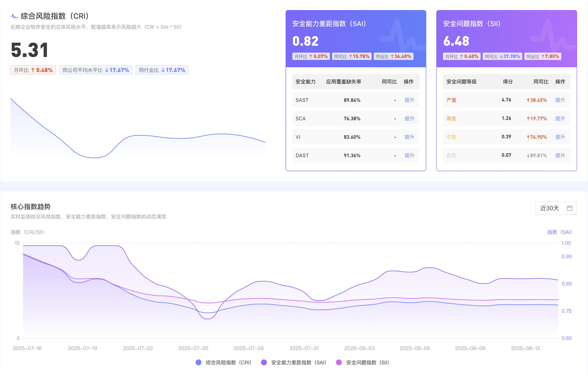The width and height of the screenshot is (588, 376).
Task: Toggle the CRI legend dot
Action: coord(198,362)
